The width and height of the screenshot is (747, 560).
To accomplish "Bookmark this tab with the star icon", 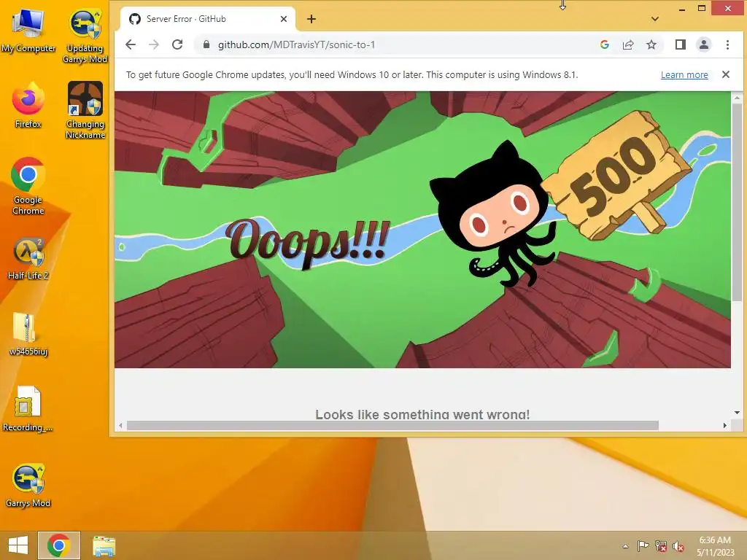I will point(651,44).
